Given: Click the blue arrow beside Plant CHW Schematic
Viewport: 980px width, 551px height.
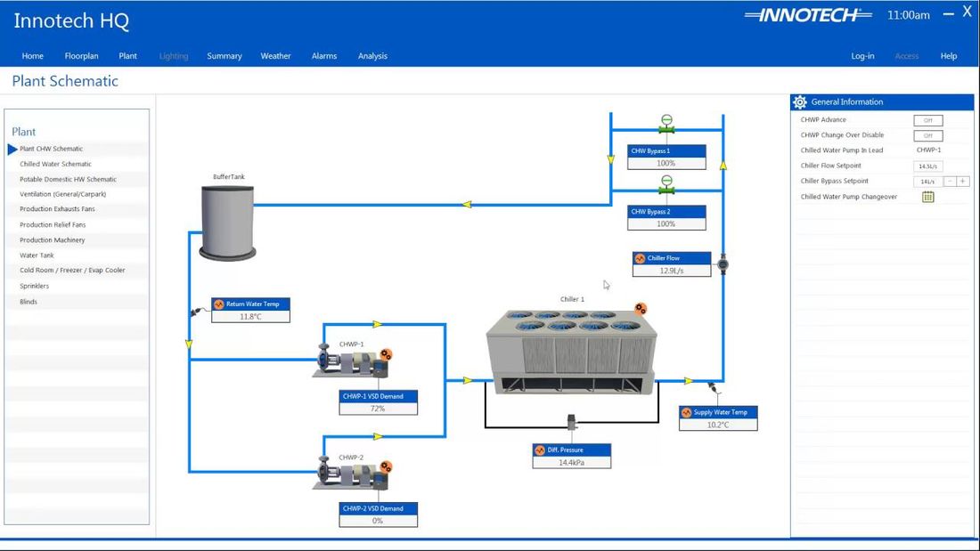Looking at the screenshot, I should (x=12, y=150).
